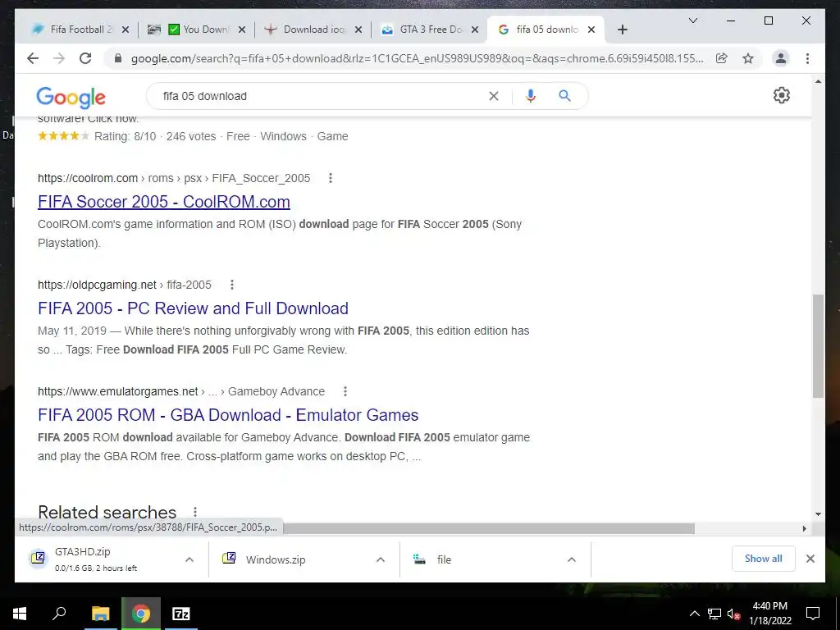Click the vertical scrollbar thumb
Screen dimensions: 840x630
818,345
